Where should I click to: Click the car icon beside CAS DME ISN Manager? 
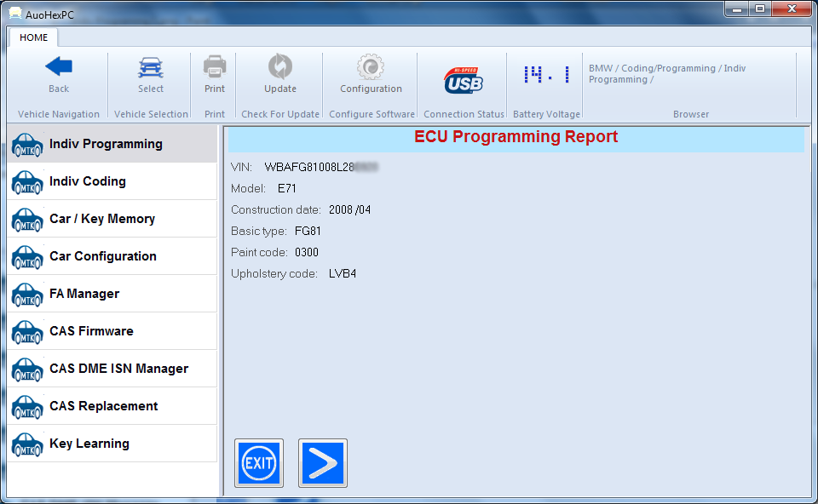27,369
